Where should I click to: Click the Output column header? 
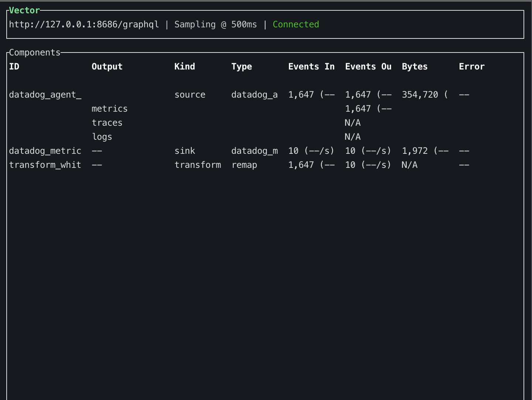pyautogui.click(x=107, y=67)
